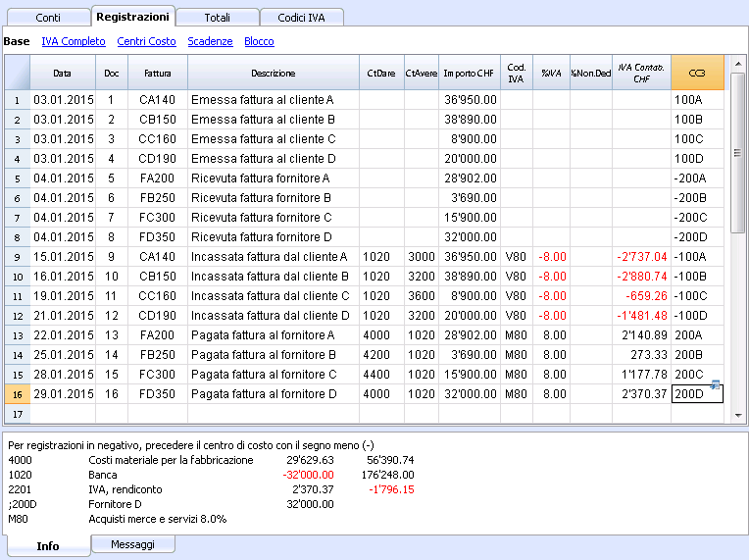749x560 pixels.
Task: Select the table corner select-all box
Action: coord(18,73)
